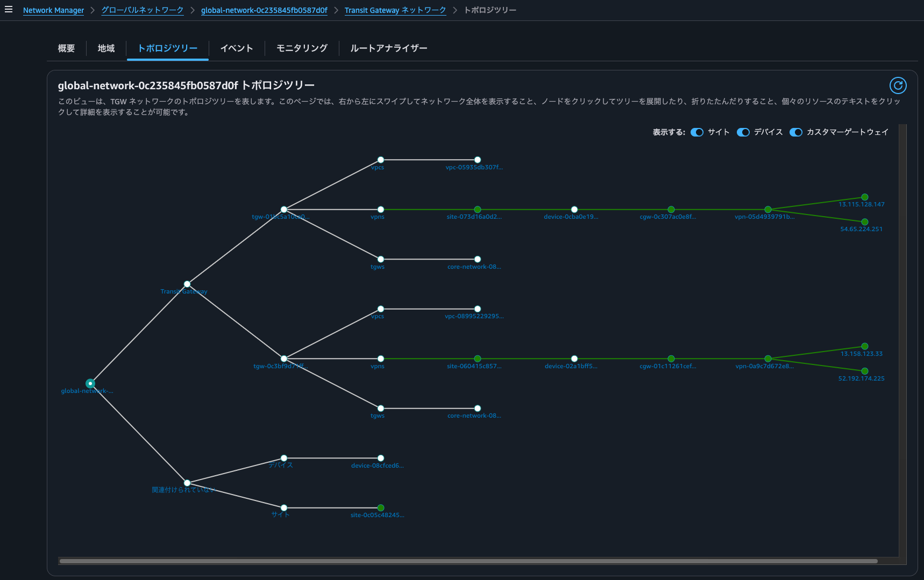Open Transit Gateway ネットワーク breadcrumb link
The image size is (924, 580).
(x=395, y=10)
